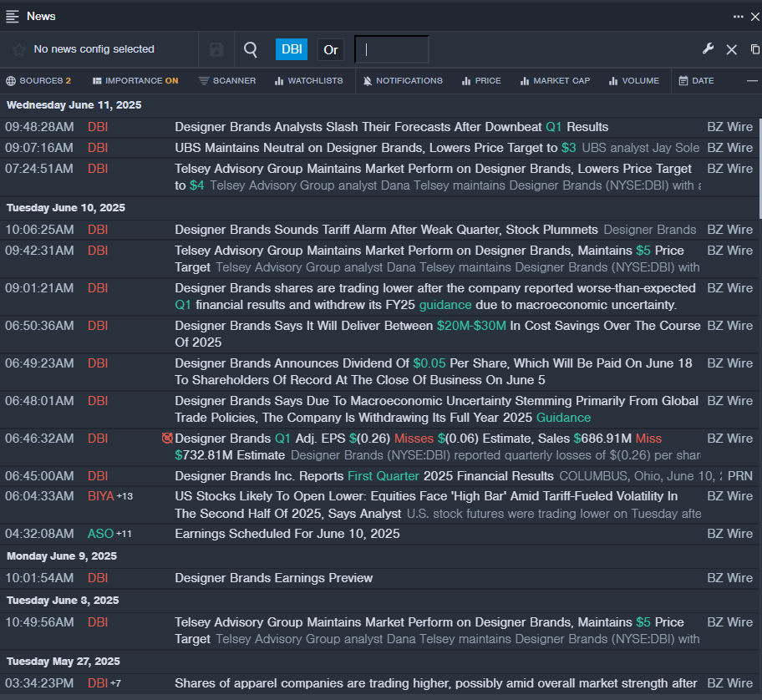Viewport: 762px width, 700px height.
Task: Expand the +7 tickers badge
Action: 115,683
